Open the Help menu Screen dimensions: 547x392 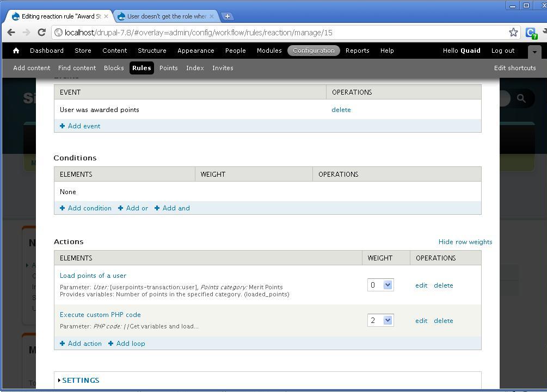[387, 51]
